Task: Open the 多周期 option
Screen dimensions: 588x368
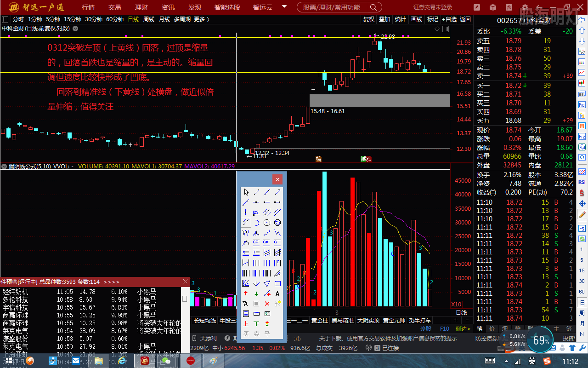Action: [x=182, y=19]
